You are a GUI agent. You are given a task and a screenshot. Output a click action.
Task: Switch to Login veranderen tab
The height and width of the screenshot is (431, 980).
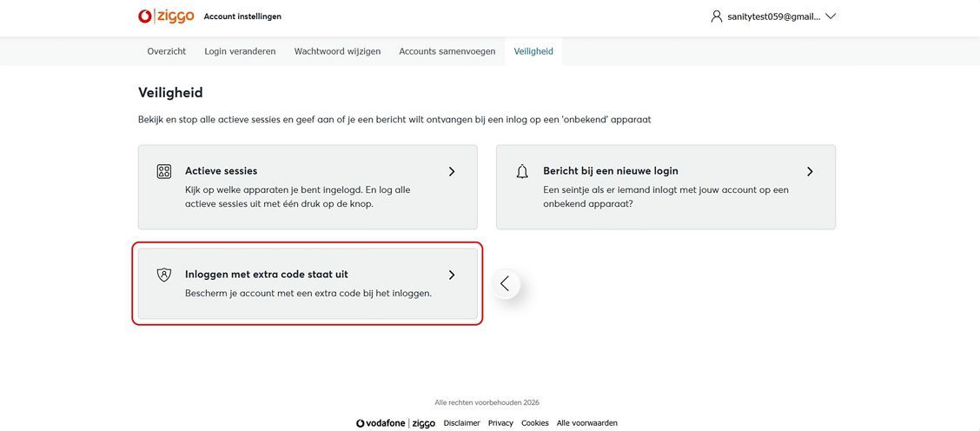tap(240, 51)
